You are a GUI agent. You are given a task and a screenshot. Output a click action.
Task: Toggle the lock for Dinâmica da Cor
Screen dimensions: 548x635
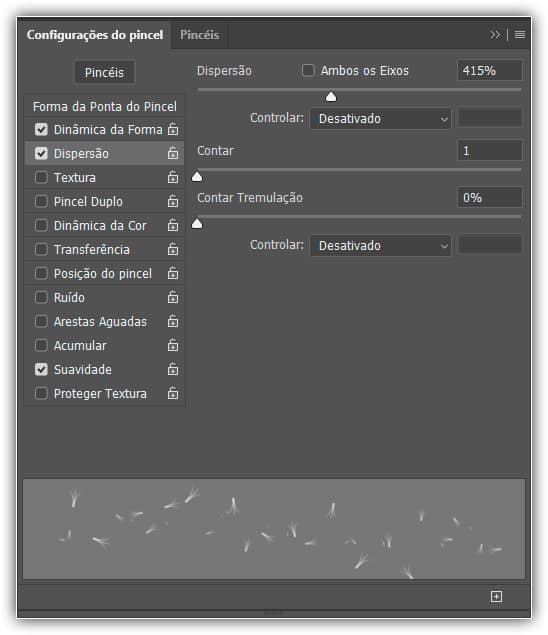pos(173,225)
